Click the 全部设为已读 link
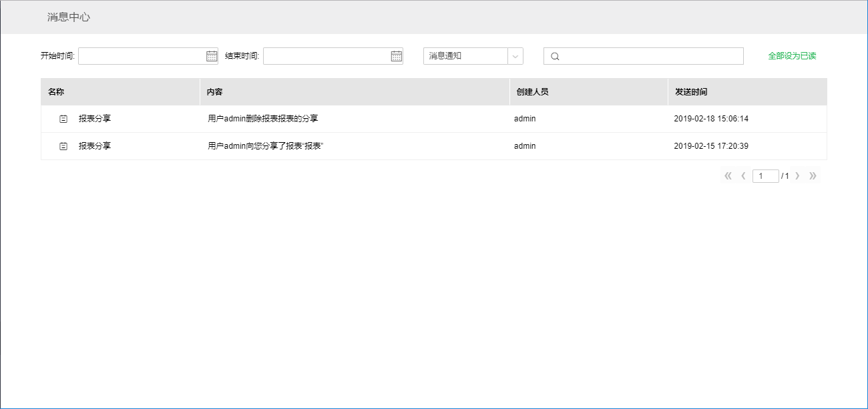This screenshot has height=409, width=868. point(791,57)
